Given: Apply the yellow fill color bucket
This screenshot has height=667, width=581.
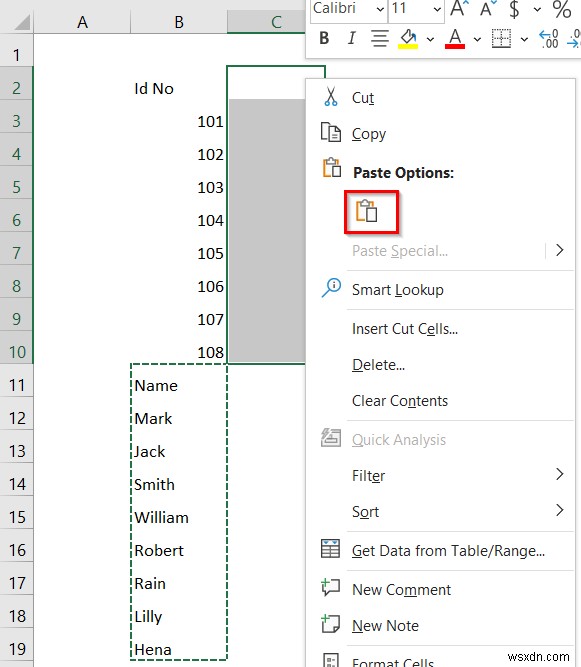Looking at the screenshot, I should pyautogui.click(x=408, y=39).
